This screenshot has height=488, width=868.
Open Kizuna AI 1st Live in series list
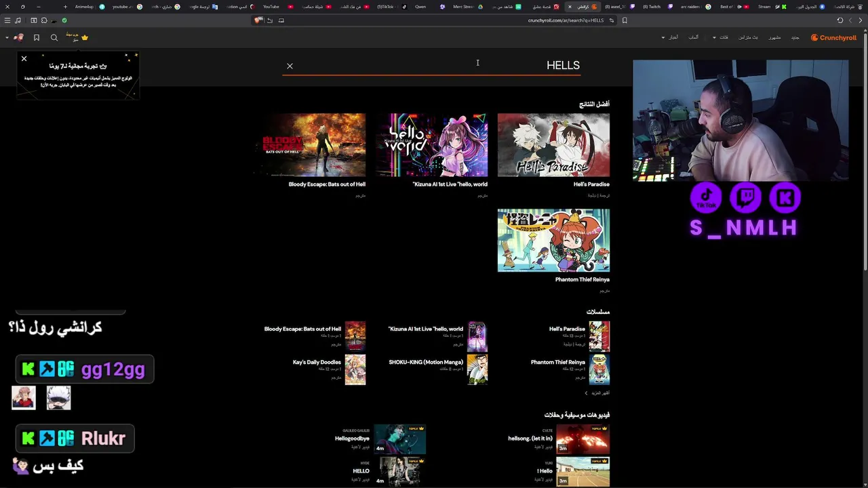tap(437, 336)
